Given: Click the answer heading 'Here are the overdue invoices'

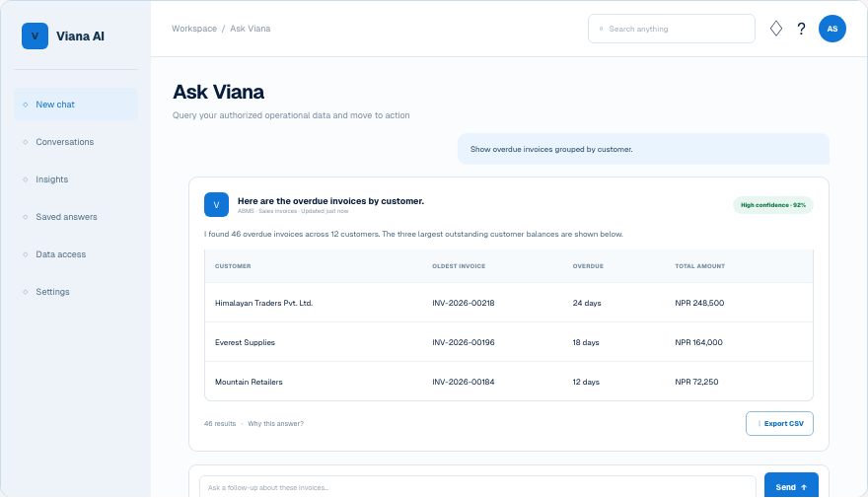Looking at the screenshot, I should tap(330, 201).
